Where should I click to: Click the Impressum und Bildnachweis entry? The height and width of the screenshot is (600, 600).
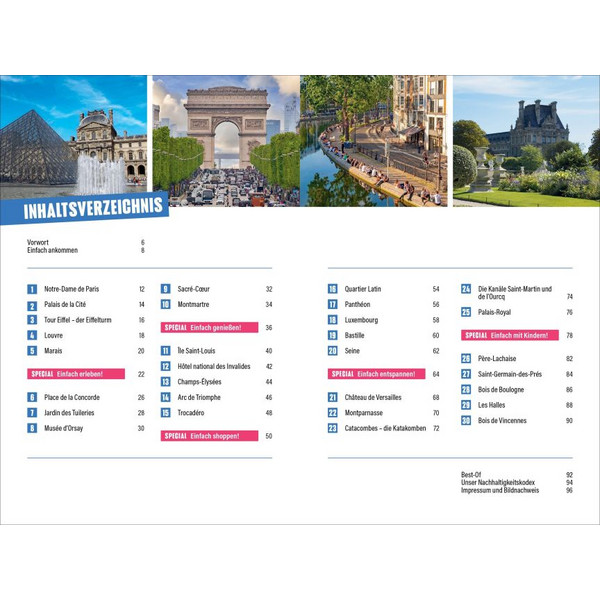pos(500,490)
